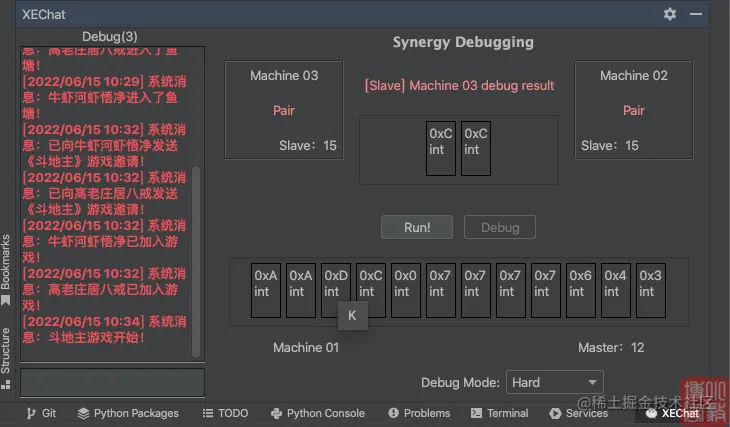The height and width of the screenshot is (427, 730).
Task: Click the Run! button
Action: coord(417,227)
